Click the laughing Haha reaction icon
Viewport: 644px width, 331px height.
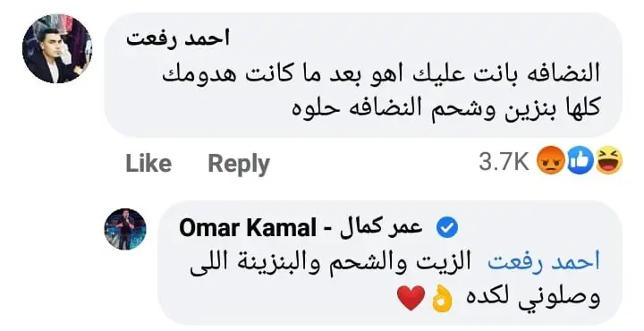609,161
